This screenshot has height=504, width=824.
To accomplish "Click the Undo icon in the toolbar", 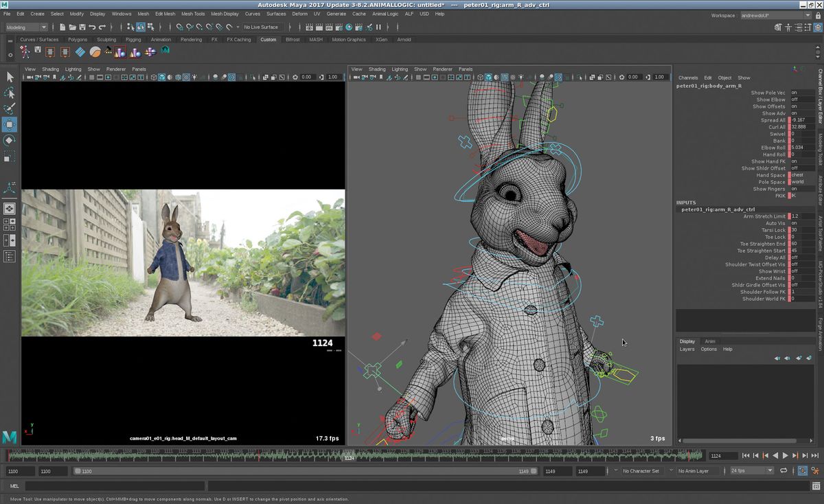I will point(92,27).
